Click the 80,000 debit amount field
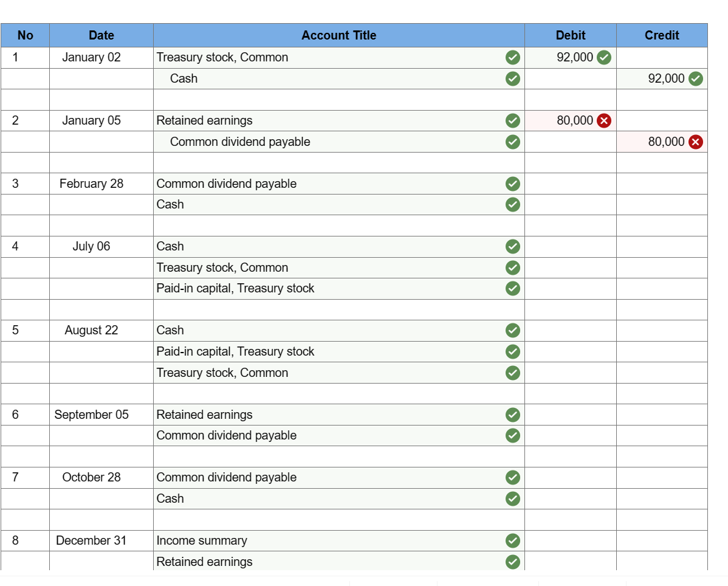The image size is (728, 586). (571, 121)
